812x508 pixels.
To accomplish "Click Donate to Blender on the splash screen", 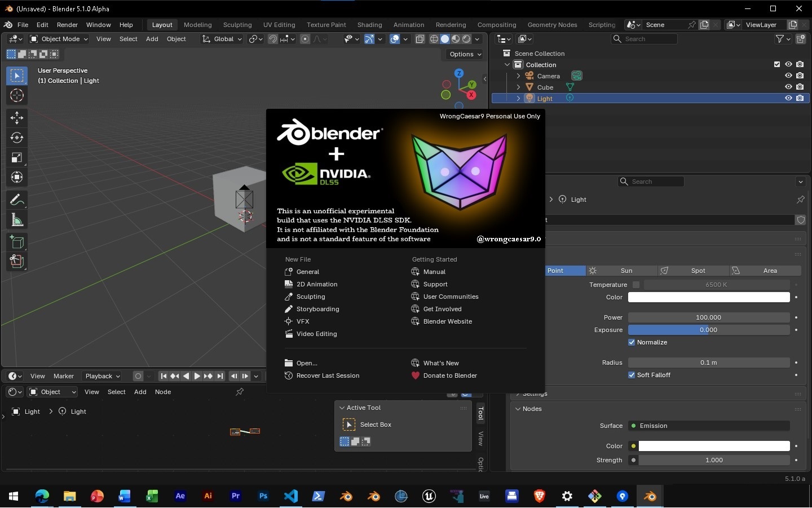I will pos(449,376).
